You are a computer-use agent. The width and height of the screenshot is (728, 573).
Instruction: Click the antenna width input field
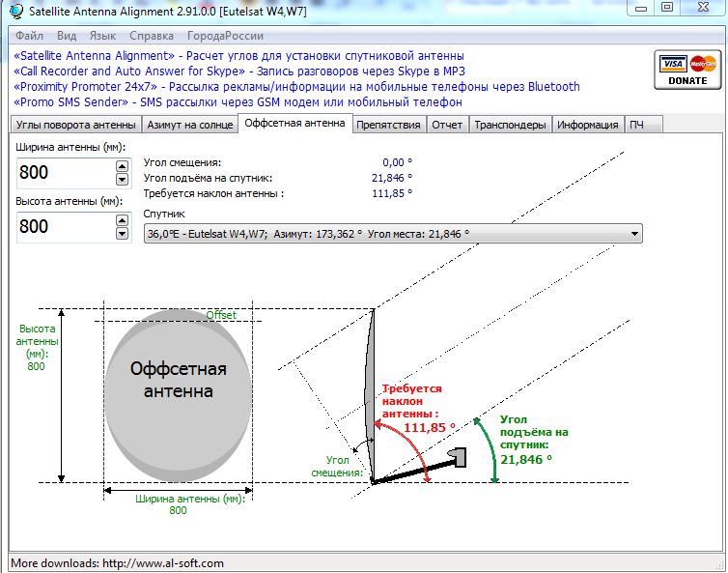(64, 173)
